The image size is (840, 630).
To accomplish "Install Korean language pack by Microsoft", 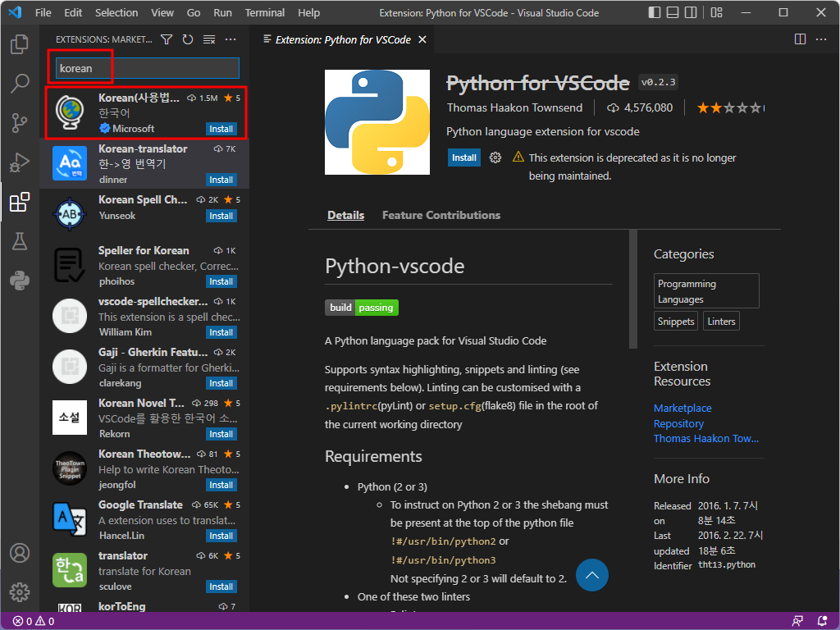I will [x=221, y=129].
